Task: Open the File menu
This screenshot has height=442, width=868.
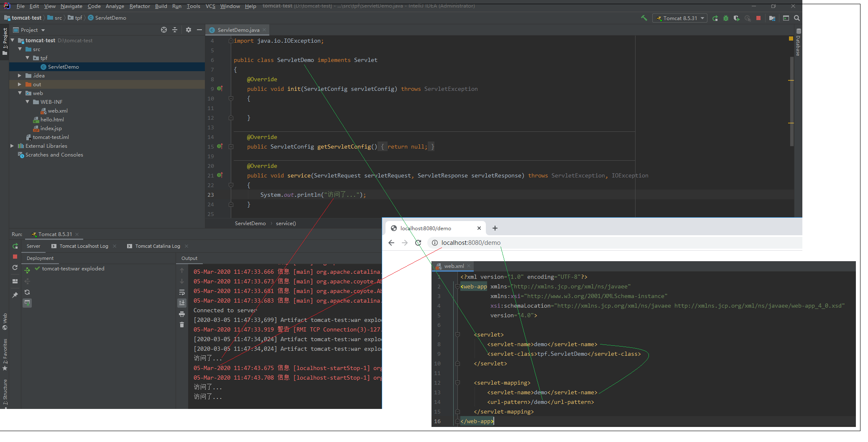Action: coord(20,6)
